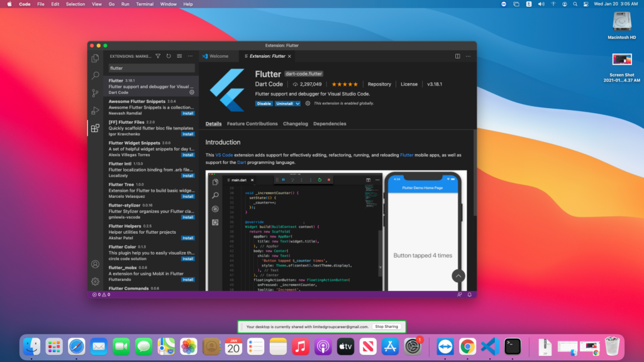The image size is (644, 362).
Task: Expand the Uninstall dropdown arrow
Action: (x=297, y=104)
